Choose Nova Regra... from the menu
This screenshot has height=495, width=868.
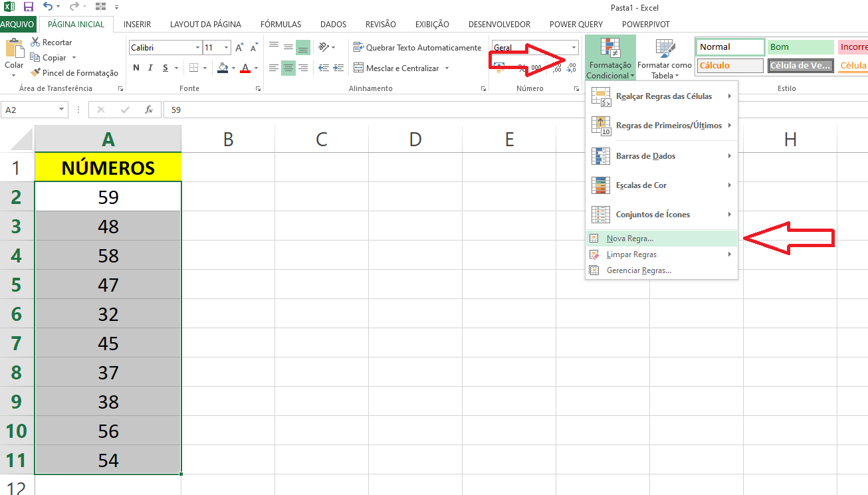point(661,239)
